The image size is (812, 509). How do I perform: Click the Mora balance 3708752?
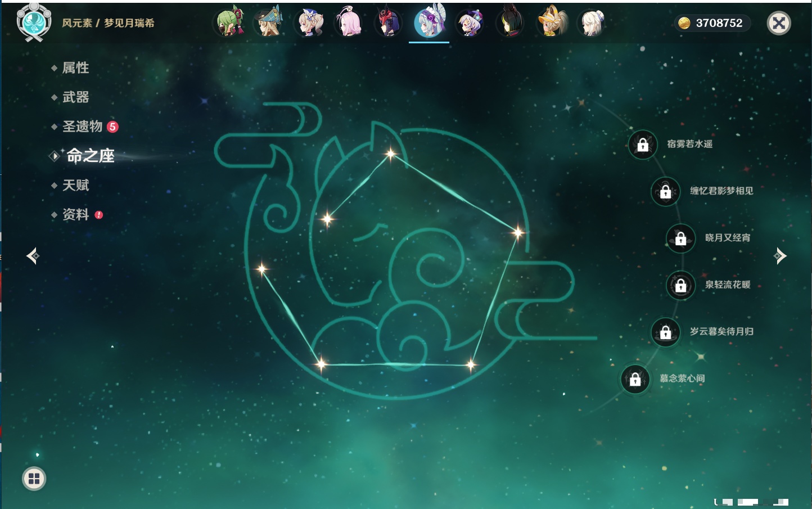tap(719, 23)
